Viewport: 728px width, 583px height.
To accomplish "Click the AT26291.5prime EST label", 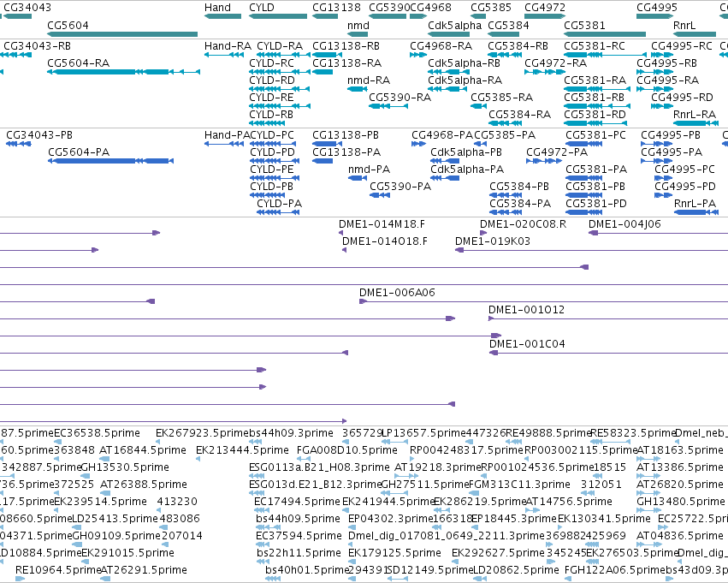I will (144, 569).
